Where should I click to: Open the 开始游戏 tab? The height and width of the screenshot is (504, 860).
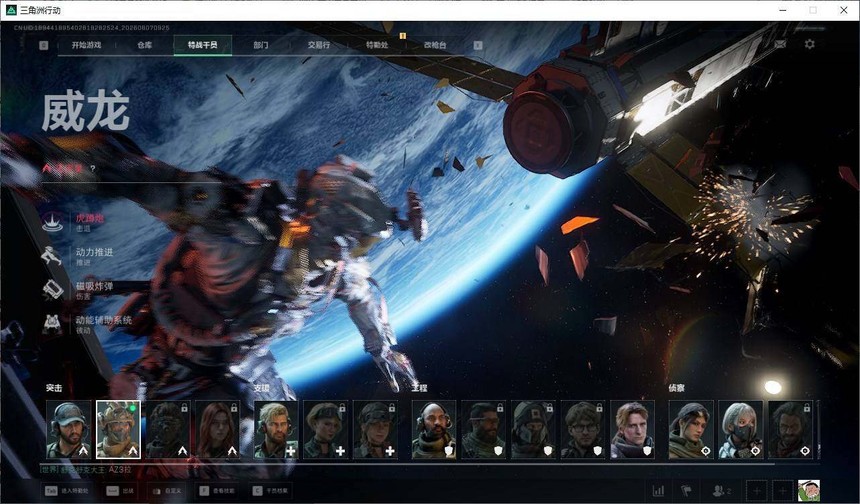pyautogui.click(x=87, y=45)
